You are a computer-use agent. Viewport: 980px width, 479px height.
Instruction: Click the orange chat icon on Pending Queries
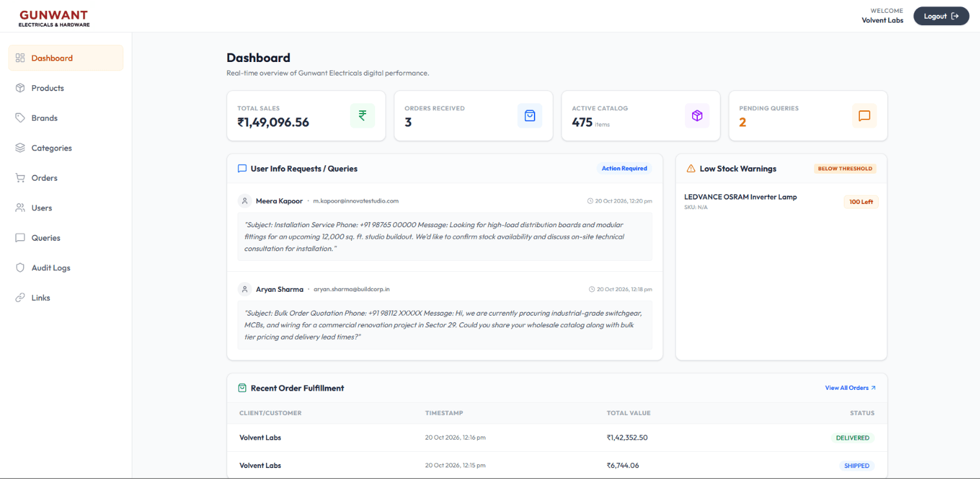click(x=864, y=116)
